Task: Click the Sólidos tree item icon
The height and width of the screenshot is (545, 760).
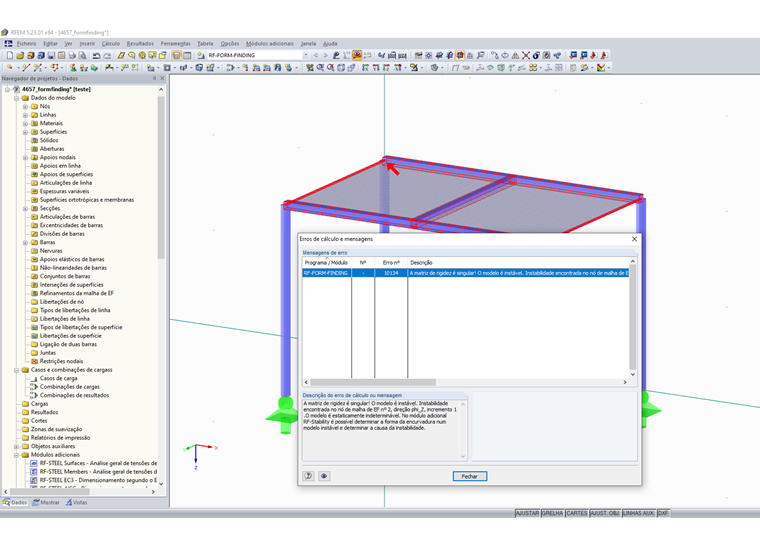Action: pyautogui.click(x=34, y=141)
